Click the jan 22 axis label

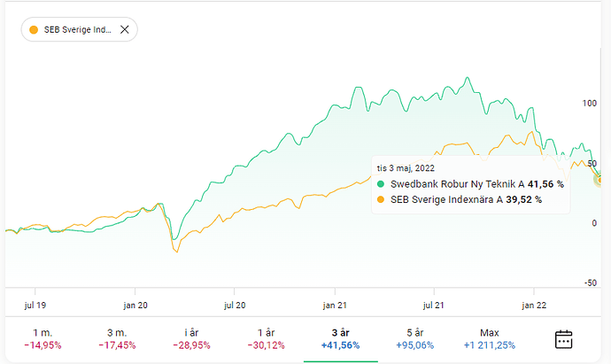pos(534,306)
